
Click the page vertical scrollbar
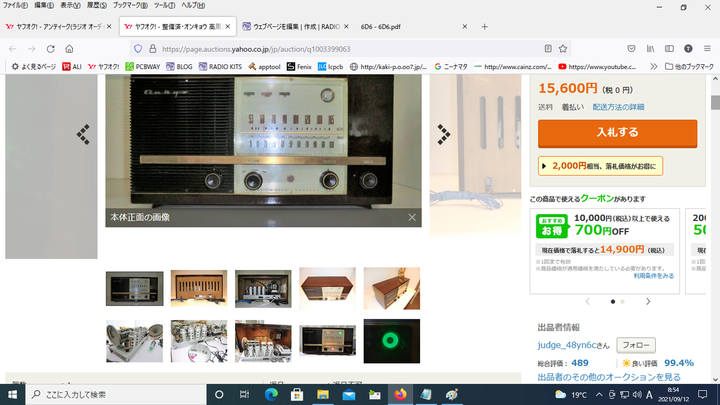click(714, 230)
